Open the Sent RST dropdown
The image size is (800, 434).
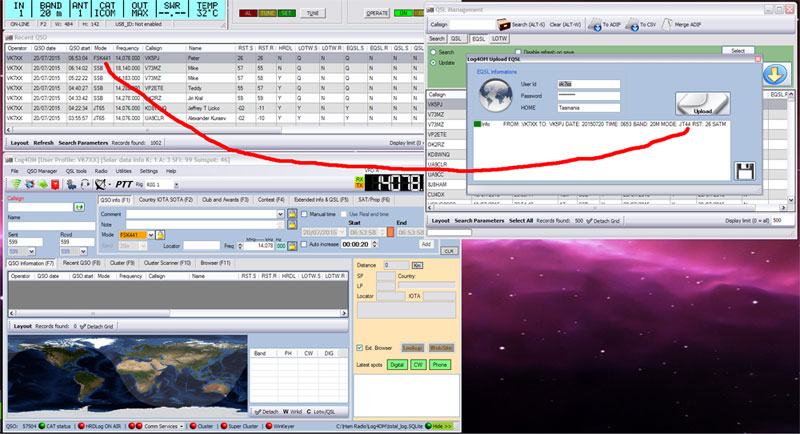32,251
